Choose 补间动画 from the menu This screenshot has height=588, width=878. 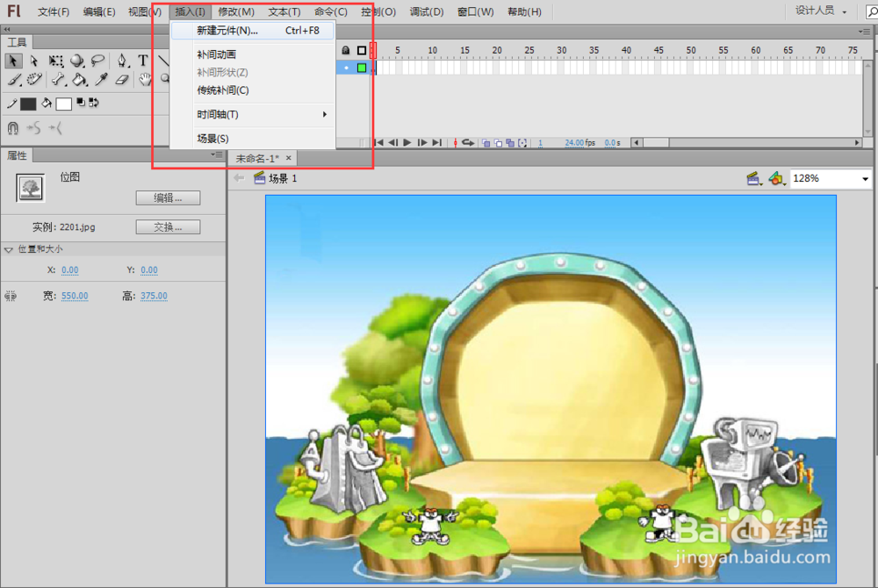click(x=253, y=54)
